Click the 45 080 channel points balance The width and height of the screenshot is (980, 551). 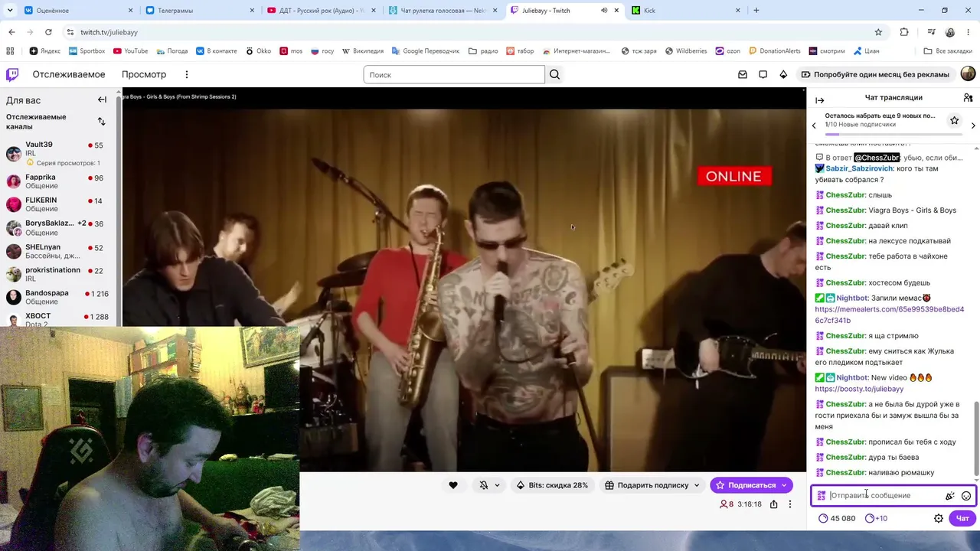coord(837,518)
